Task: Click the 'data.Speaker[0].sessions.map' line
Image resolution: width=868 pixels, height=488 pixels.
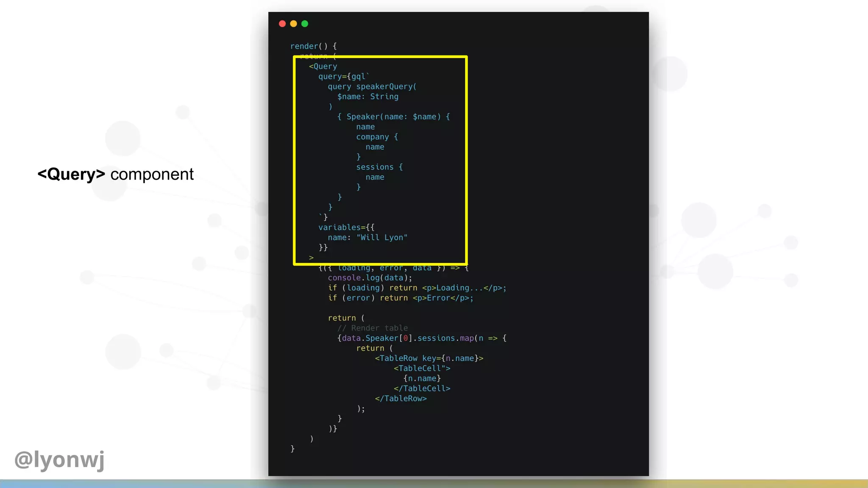Action: pos(422,338)
